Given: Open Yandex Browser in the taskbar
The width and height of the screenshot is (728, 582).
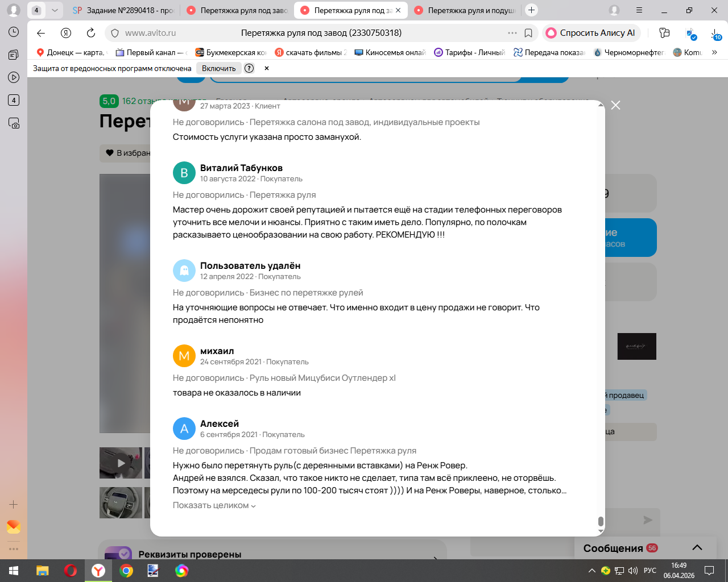Looking at the screenshot, I should (98, 571).
